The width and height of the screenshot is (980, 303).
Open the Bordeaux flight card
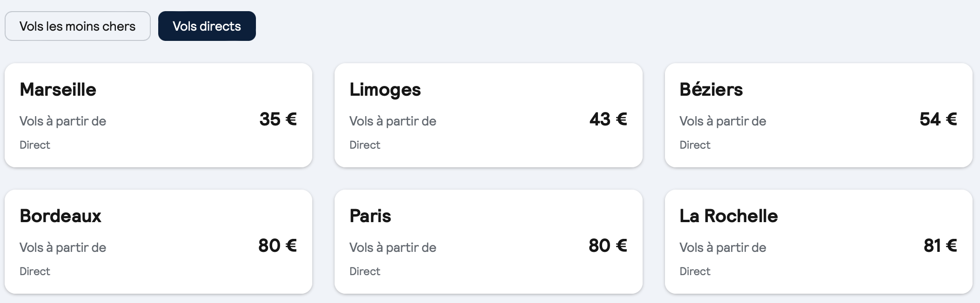pyautogui.click(x=158, y=242)
